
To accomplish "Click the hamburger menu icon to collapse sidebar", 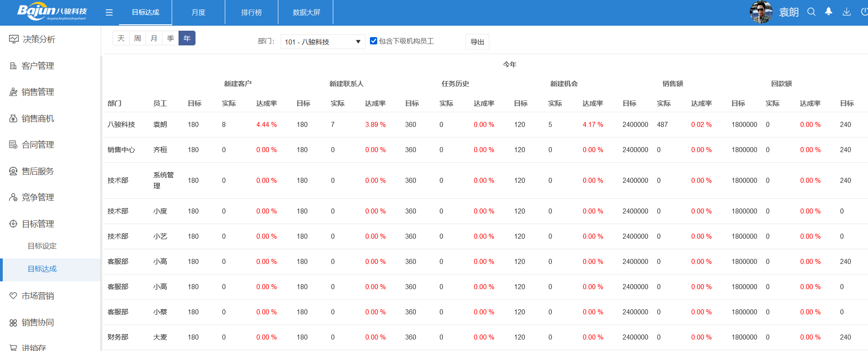I will click(x=109, y=12).
